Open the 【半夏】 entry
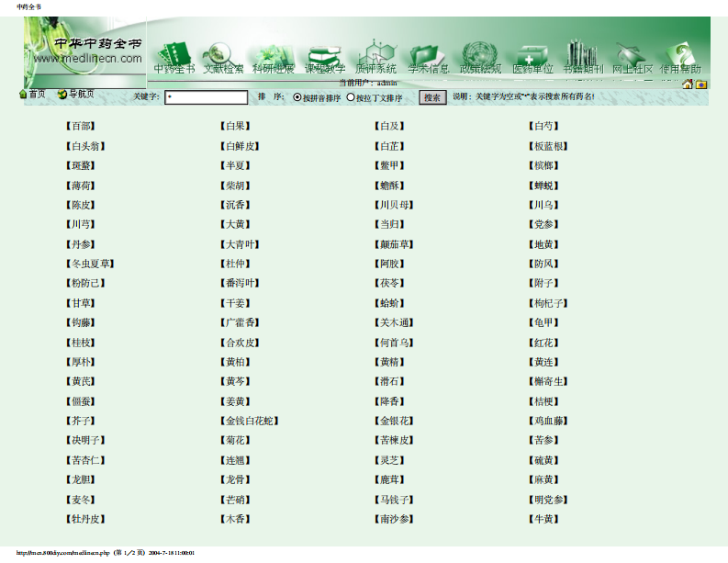This screenshot has height=563, width=728. [x=235, y=165]
